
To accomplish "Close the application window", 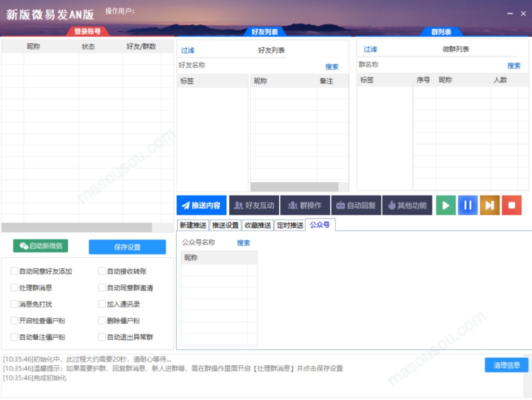I will [x=523, y=13].
